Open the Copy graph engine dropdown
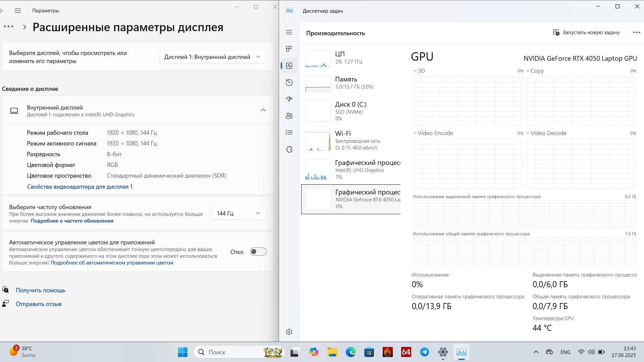 pyautogui.click(x=535, y=71)
